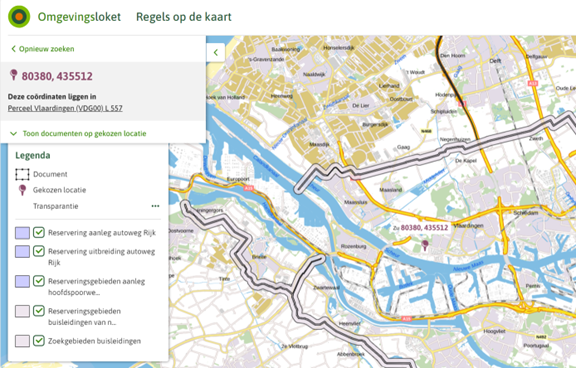Click the Gekozen locatie legend pin
Screen dimensions: 576x368
tap(22, 190)
